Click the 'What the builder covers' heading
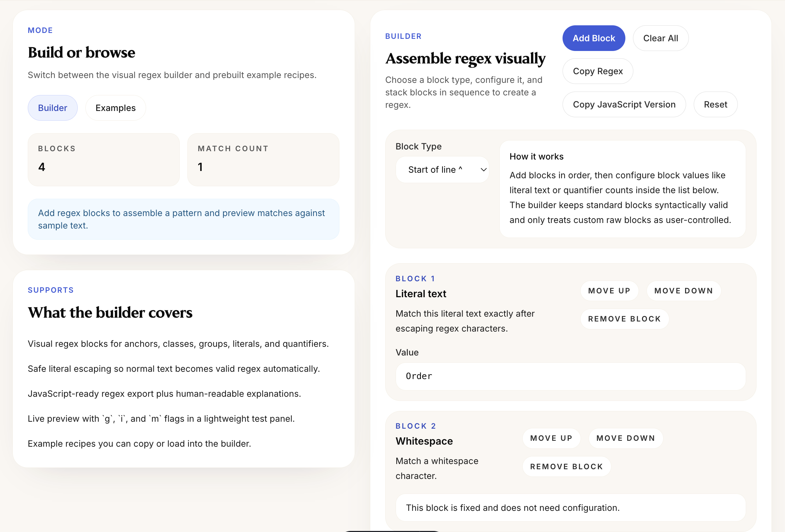 [x=110, y=312]
